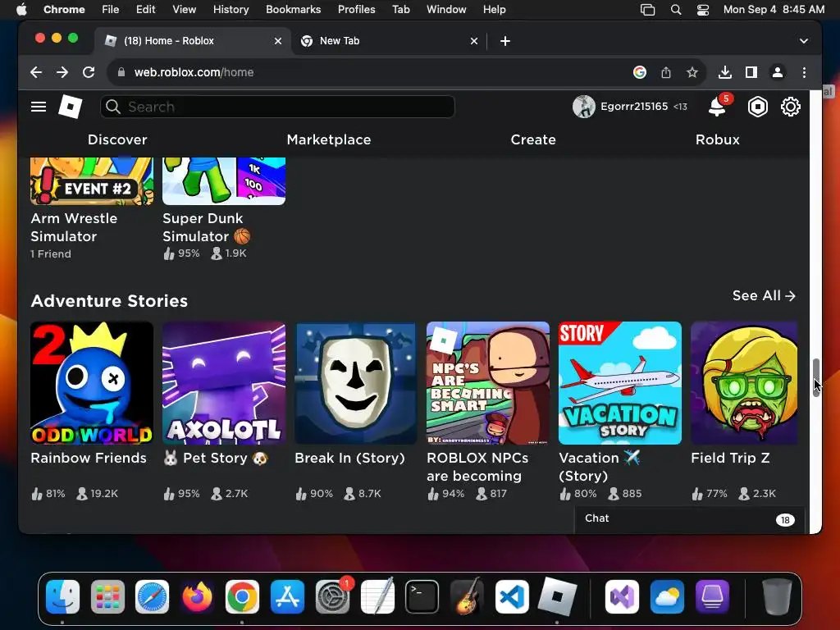Open the Create tab
840x630 pixels.
click(533, 139)
